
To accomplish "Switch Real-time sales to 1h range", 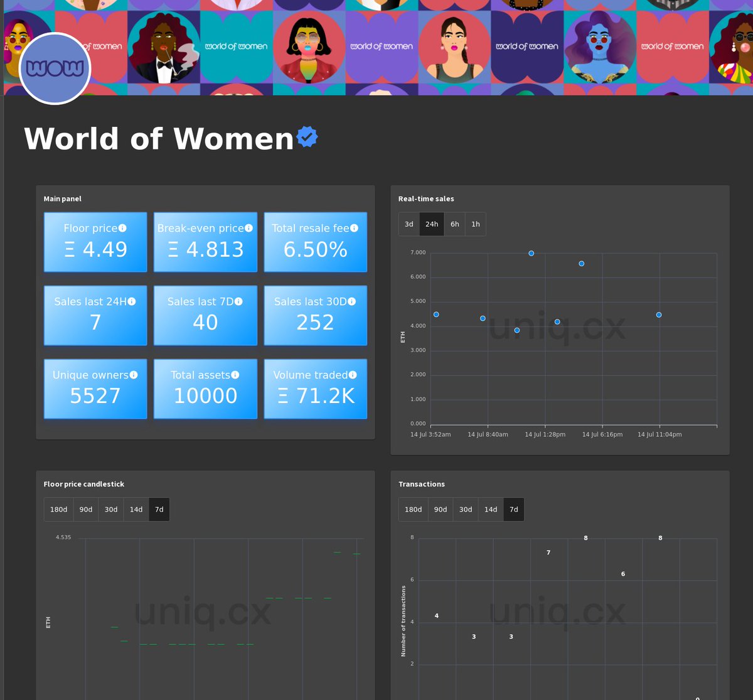I will point(475,224).
